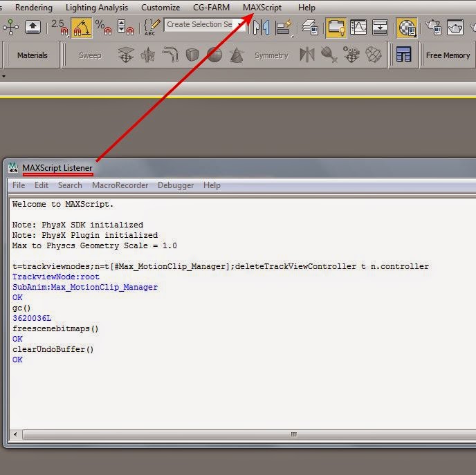Image resolution: width=476 pixels, height=475 pixels.
Task: Click the 'clearUndoBuffer()' command line
Action: coord(53,349)
